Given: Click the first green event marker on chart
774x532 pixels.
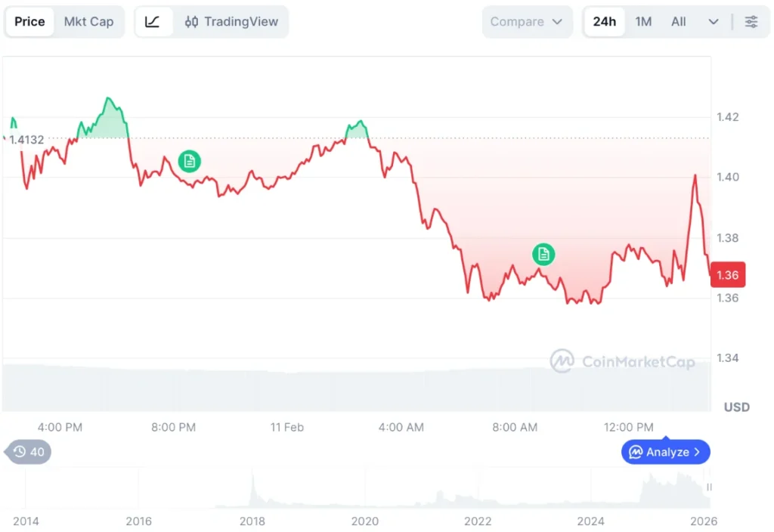Looking at the screenshot, I should click(x=188, y=161).
